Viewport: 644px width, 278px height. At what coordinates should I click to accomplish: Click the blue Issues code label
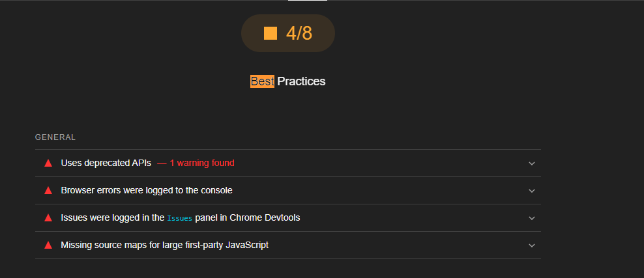pyautogui.click(x=180, y=218)
